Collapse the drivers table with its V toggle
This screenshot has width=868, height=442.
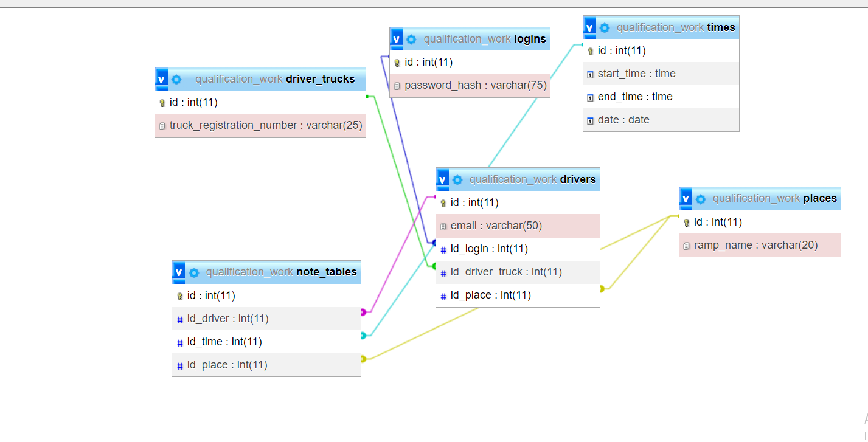pyautogui.click(x=442, y=179)
